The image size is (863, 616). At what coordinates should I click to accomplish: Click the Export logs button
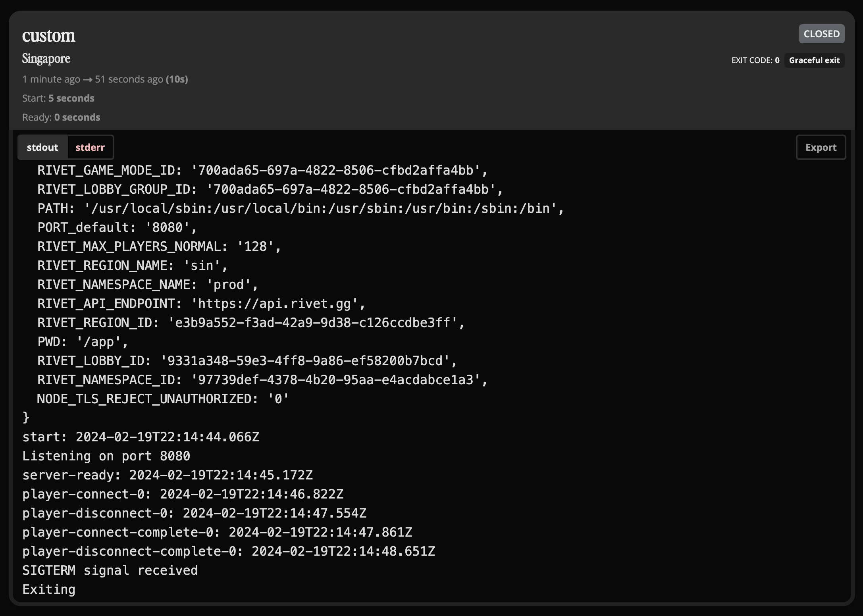[x=821, y=147]
